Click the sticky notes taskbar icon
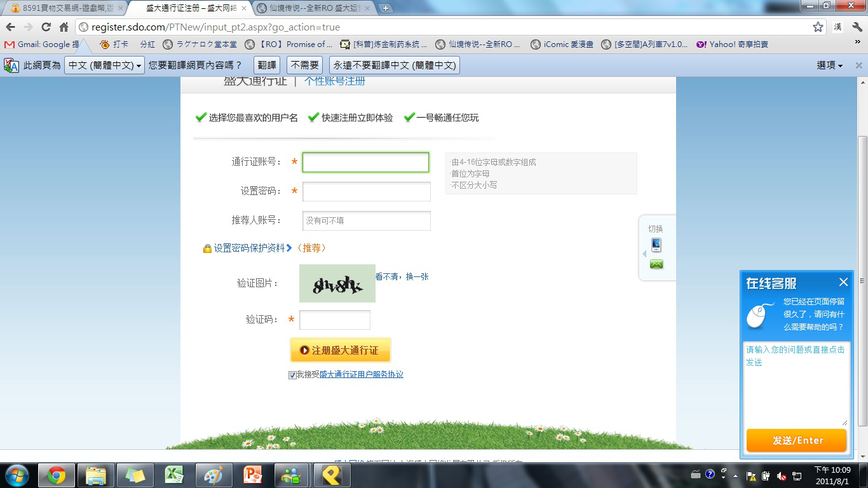Image resolution: width=868 pixels, height=488 pixels. pyautogui.click(x=135, y=475)
